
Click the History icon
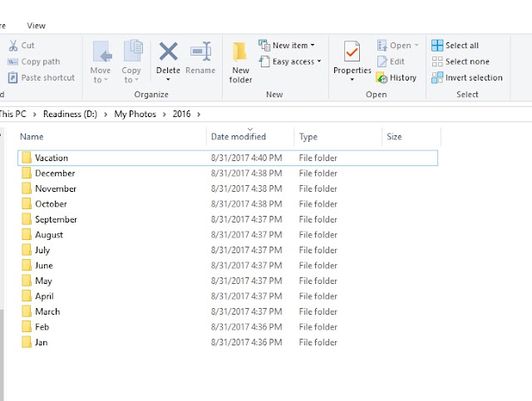pyautogui.click(x=382, y=77)
